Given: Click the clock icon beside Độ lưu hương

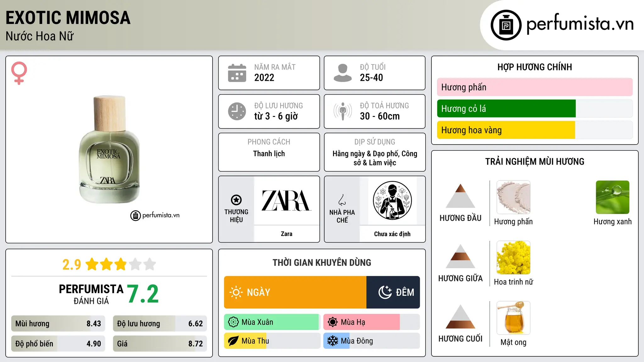Looking at the screenshot, I should (237, 111).
